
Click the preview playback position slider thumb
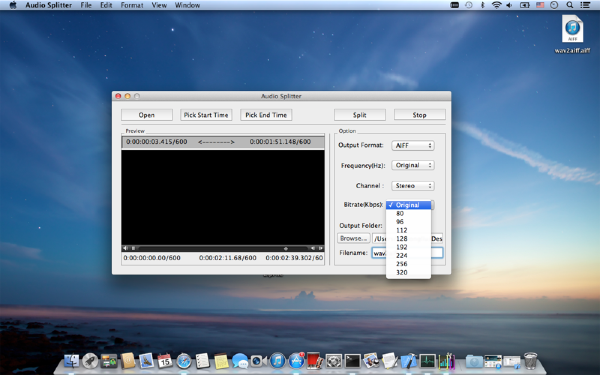[x=285, y=248]
